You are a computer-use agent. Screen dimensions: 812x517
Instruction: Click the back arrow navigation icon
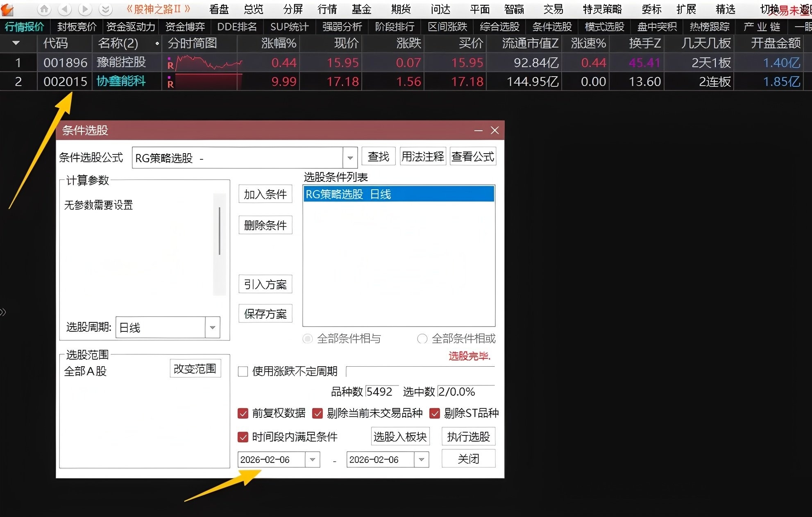(65, 9)
